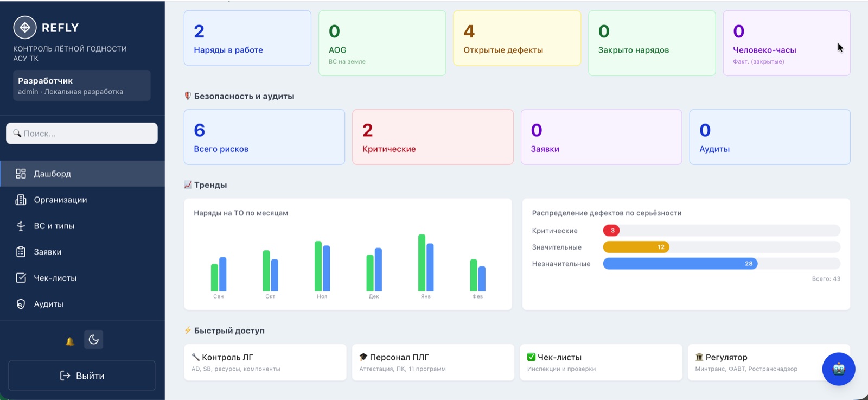Open notifications bell icon
Image resolution: width=868 pixels, height=400 pixels.
[x=70, y=341]
